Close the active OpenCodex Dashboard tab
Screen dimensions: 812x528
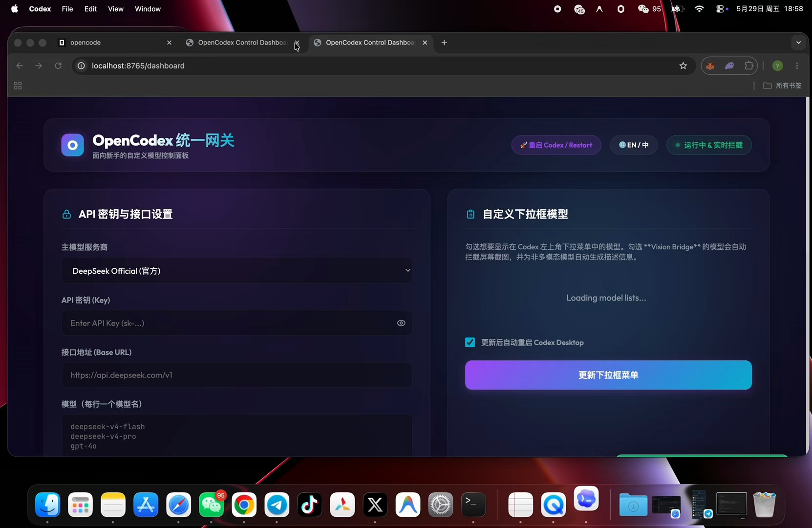(425, 43)
